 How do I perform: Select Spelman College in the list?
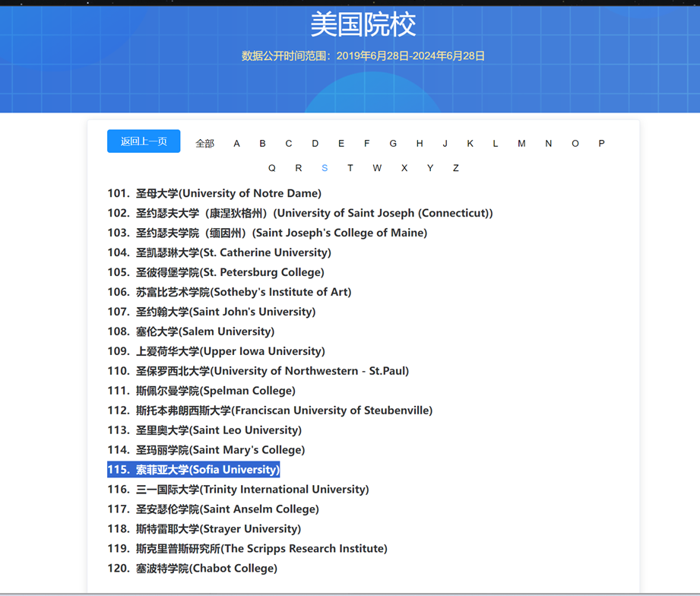[216, 391]
